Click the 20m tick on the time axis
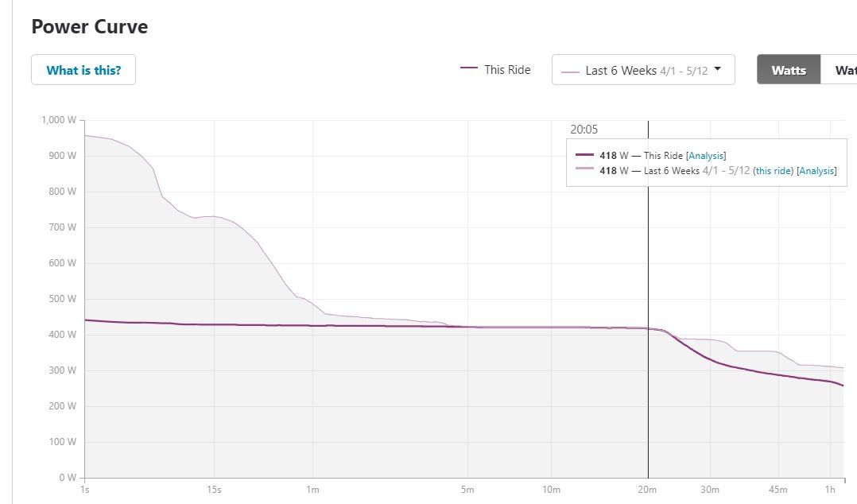Screen dimensions: 857x504 (x=648, y=490)
